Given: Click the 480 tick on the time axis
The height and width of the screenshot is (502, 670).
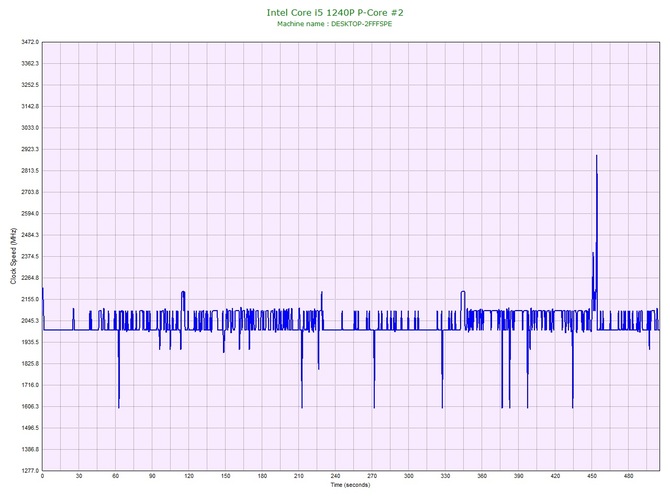Looking at the screenshot, I should pos(629,476).
